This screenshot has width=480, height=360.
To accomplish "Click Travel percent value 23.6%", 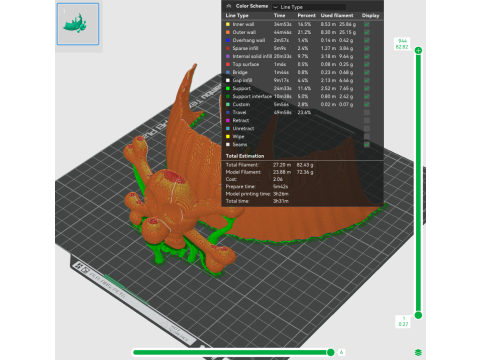I will (x=304, y=112).
